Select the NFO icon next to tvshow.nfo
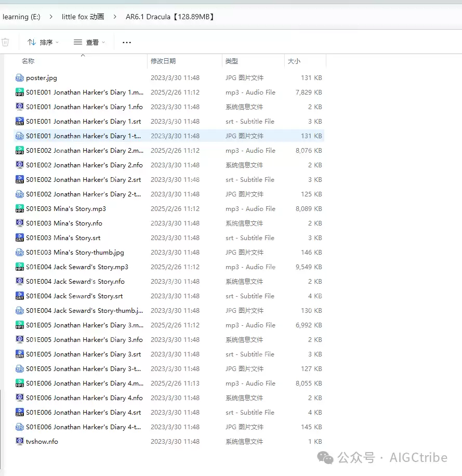 coord(19,441)
